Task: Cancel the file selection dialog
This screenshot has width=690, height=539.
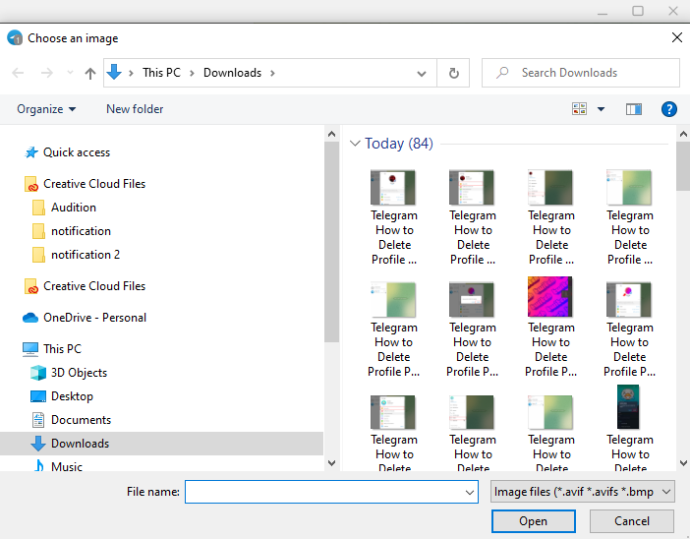Action: pyautogui.click(x=631, y=521)
